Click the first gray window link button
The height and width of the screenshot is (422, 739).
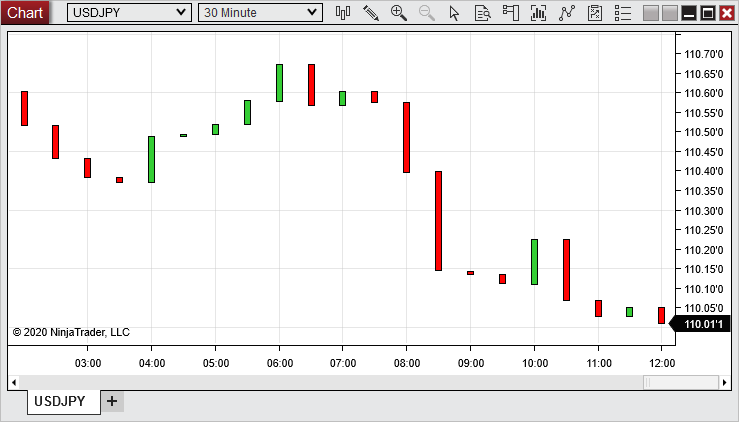[651, 13]
